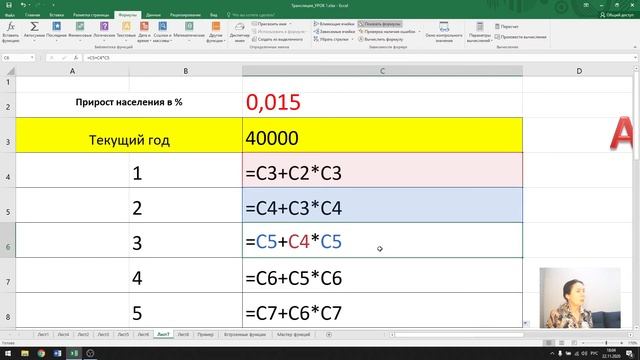Open Text functions library
Screen dimensions: 640x360
pyautogui.click(x=126, y=32)
